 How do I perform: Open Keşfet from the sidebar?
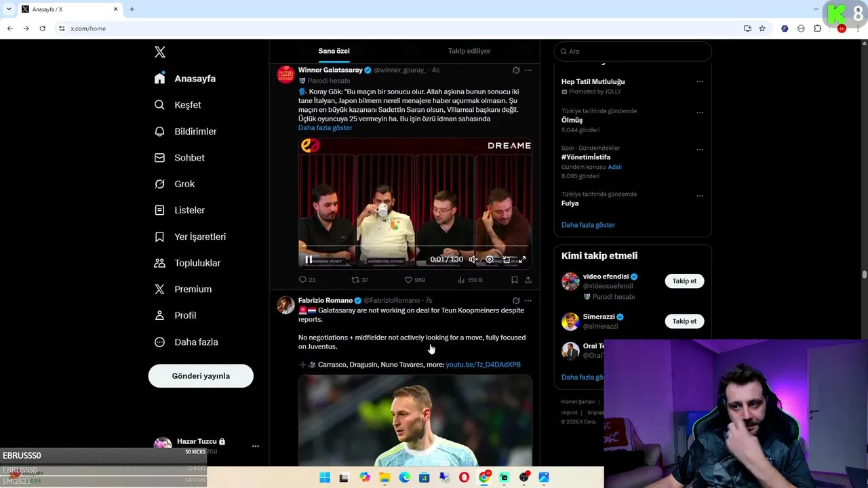(178, 105)
